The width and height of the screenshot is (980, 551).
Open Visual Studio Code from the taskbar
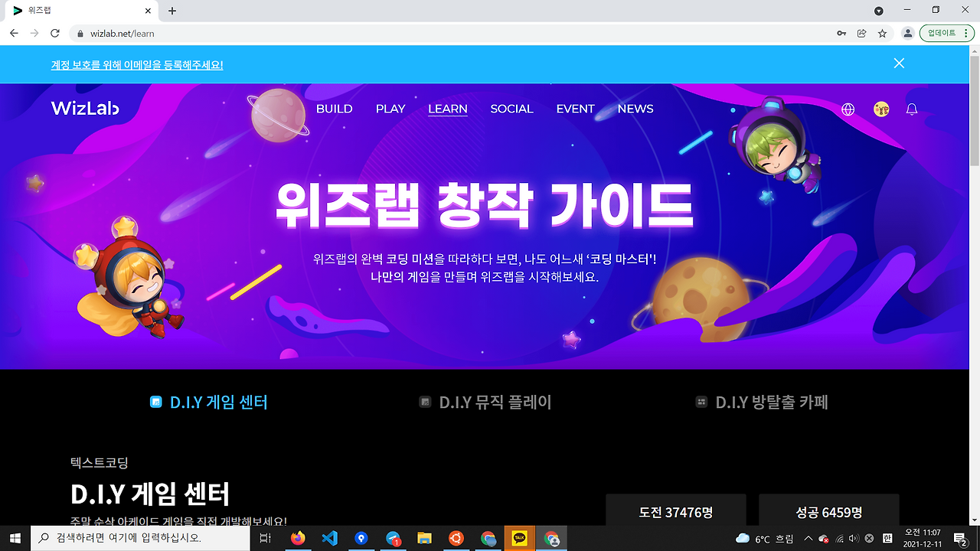329,539
